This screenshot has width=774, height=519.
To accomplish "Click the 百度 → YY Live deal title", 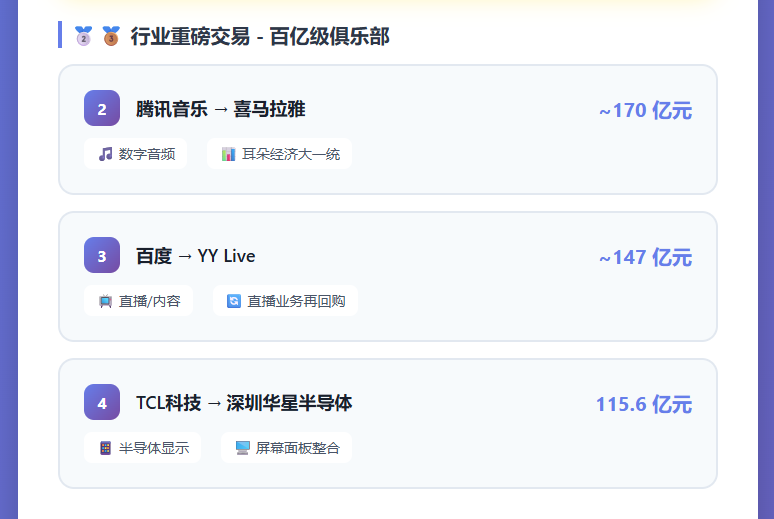I will point(195,256).
